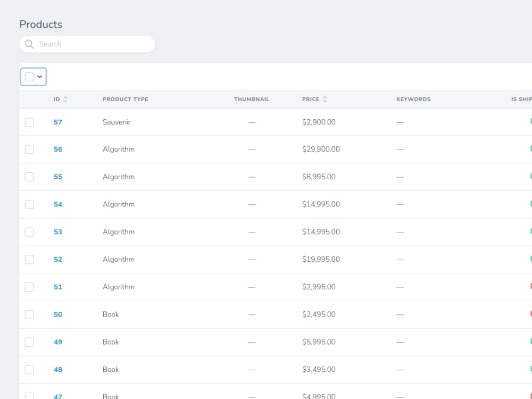Click the ID link for product 50
Viewport: 532px width, 399px height.
coord(57,314)
